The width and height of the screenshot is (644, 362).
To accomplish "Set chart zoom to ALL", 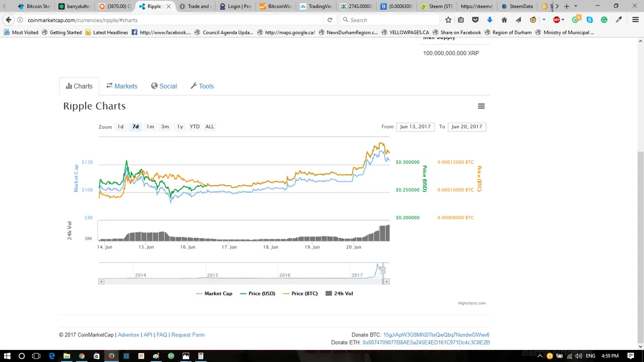I will click(x=210, y=127).
